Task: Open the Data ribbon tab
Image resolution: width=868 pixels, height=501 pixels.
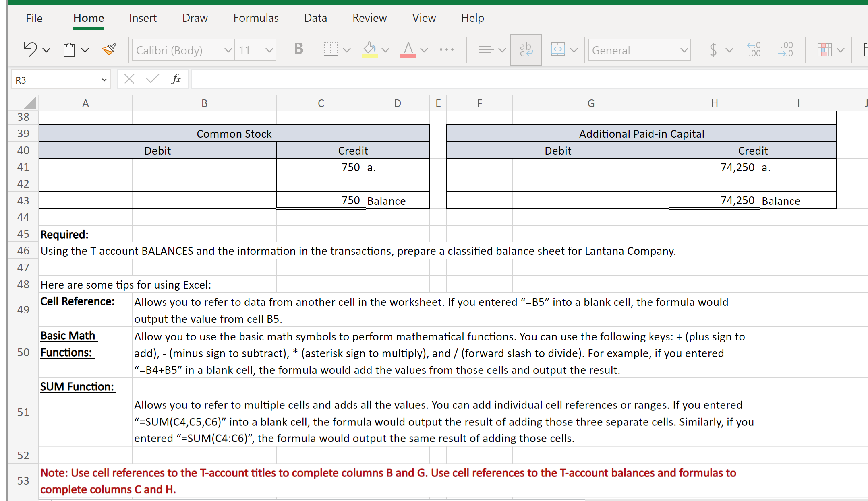Action: point(315,18)
